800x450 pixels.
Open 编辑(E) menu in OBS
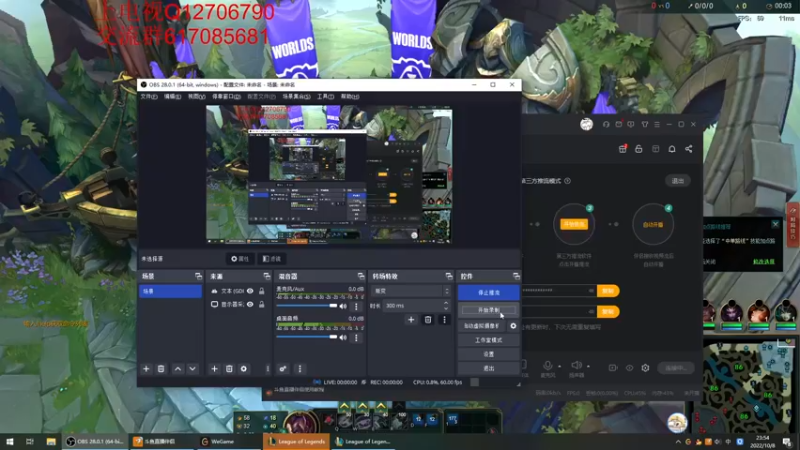click(x=172, y=96)
